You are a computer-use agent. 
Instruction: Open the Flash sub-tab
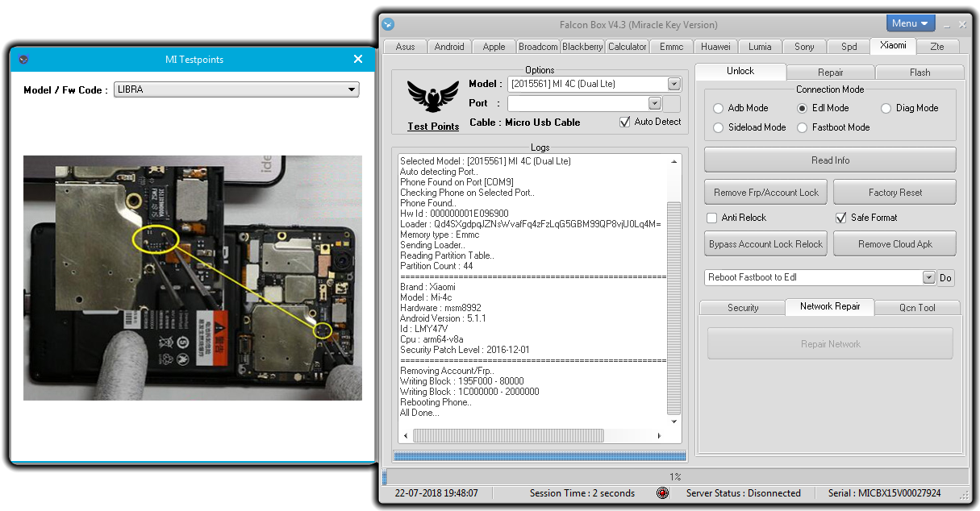920,73
